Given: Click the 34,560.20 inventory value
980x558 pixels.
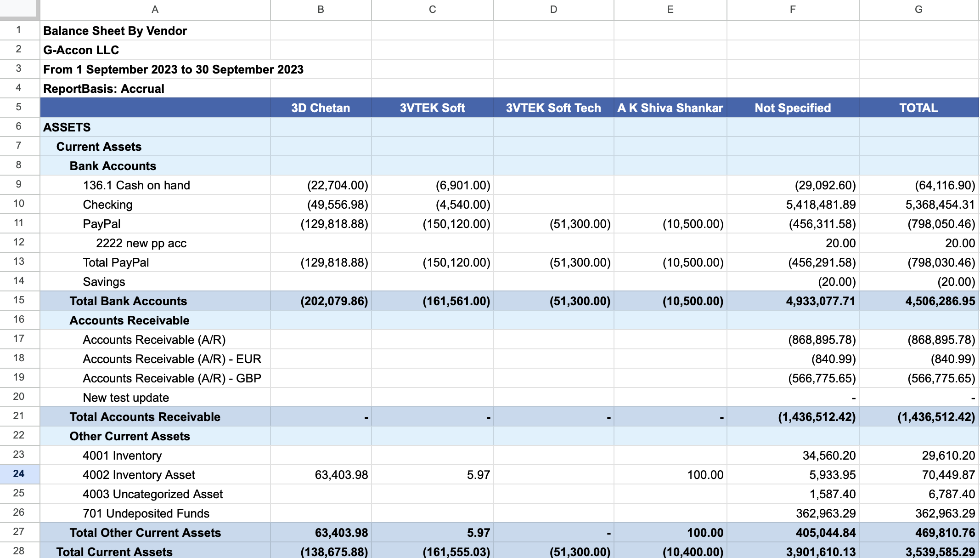Looking at the screenshot, I should coord(829,456).
